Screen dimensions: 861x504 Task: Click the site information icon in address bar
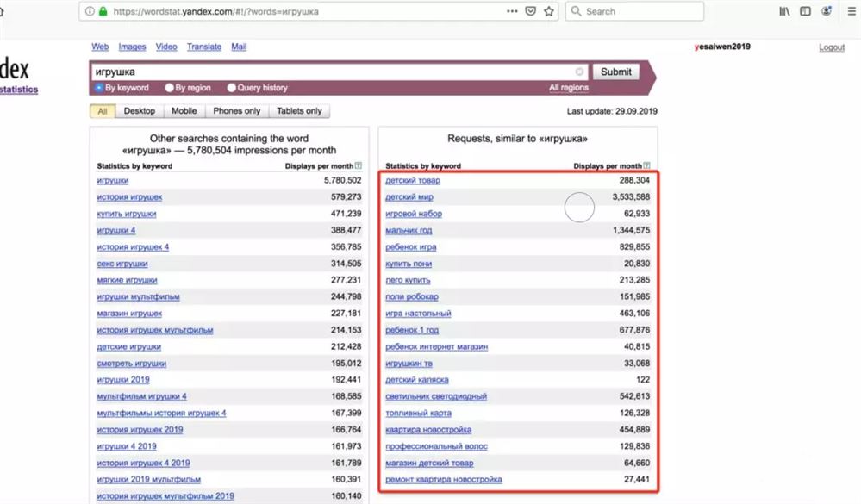point(90,11)
